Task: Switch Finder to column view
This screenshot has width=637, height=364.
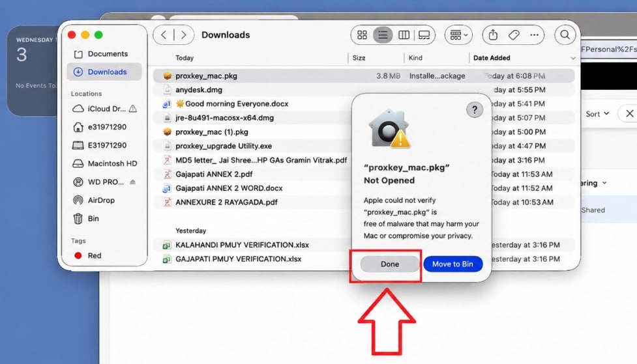Action: 404,35
